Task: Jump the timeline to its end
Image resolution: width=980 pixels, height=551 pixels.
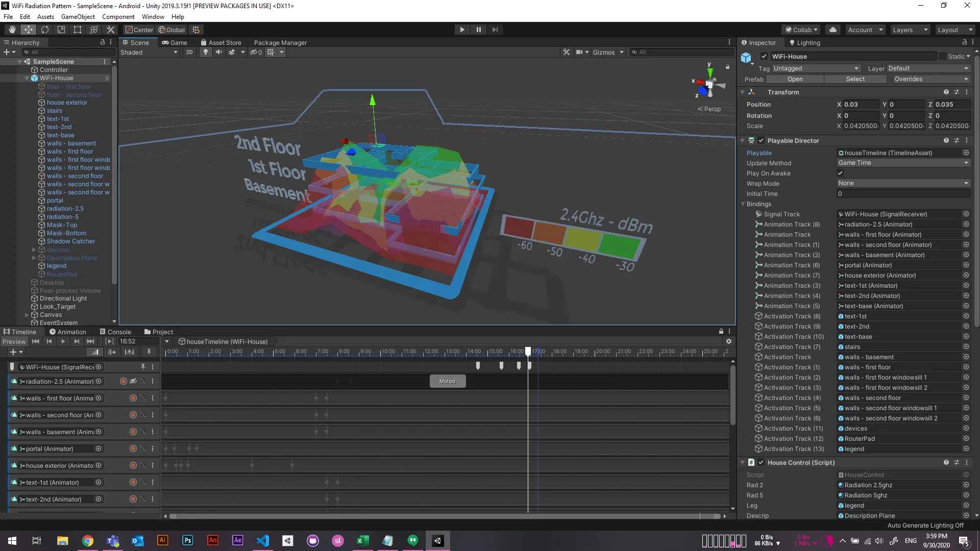Action: [x=90, y=341]
